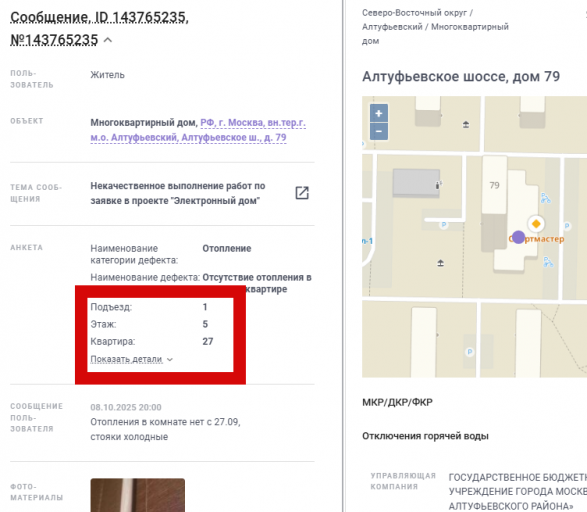Zoom out on the map
Viewport: 587px width, 512px height.
378,131
